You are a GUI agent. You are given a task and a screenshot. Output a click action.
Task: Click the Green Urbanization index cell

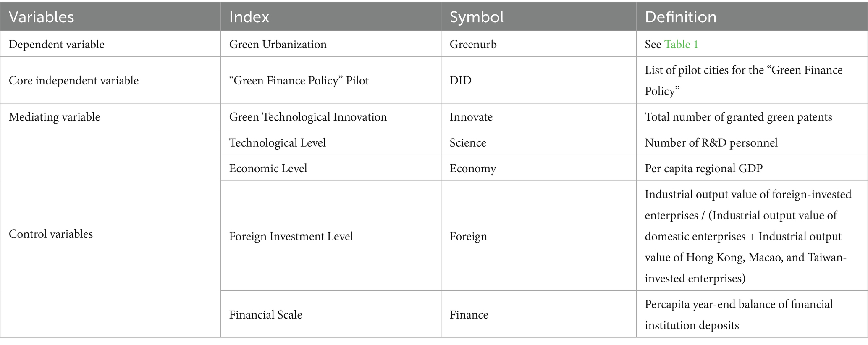point(278,45)
